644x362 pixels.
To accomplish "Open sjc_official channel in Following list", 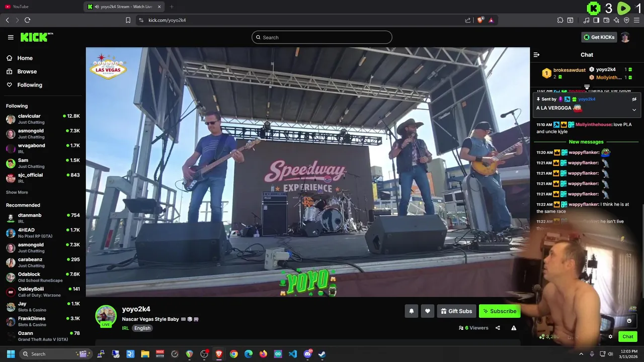I will (x=43, y=178).
